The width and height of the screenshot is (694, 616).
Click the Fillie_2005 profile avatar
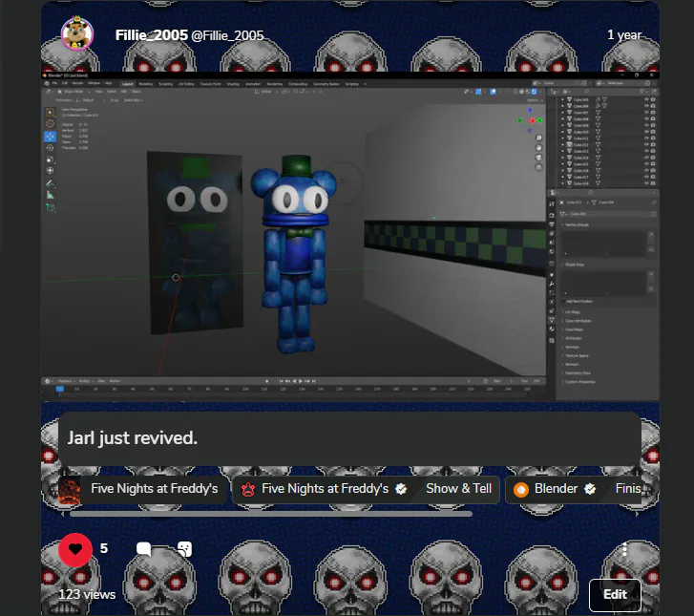coord(77,34)
